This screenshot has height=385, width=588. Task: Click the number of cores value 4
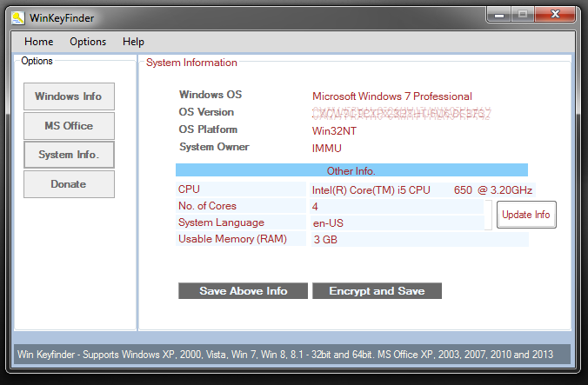tap(397, 206)
